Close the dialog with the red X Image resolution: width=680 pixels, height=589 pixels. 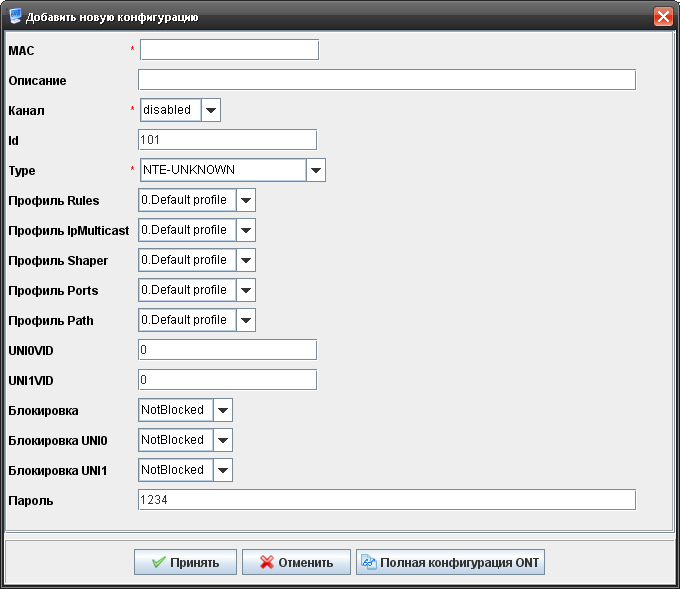tap(663, 17)
